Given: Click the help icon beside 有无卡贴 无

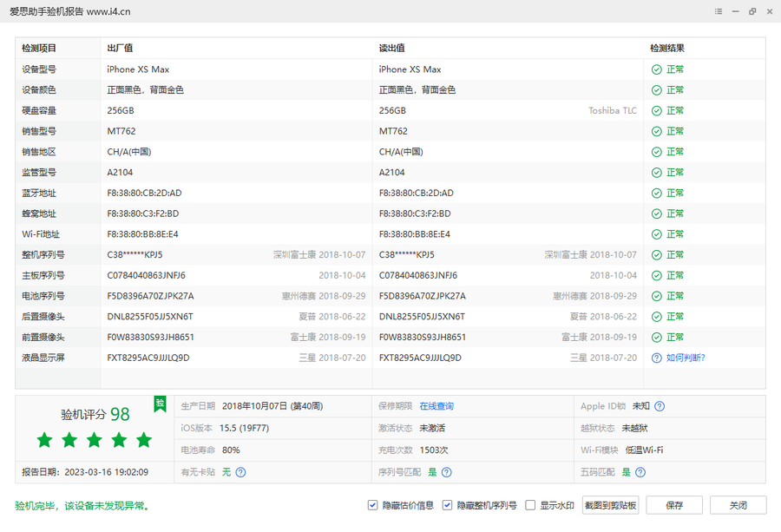Looking at the screenshot, I should tap(240, 472).
